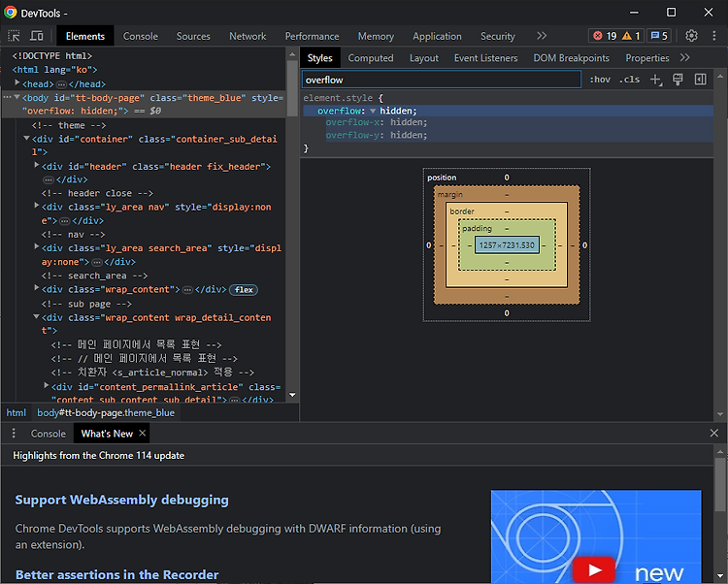Show more main DevTools tabs chevron
Viewport: 728px width, 584px height.
[x=542, y=36]
